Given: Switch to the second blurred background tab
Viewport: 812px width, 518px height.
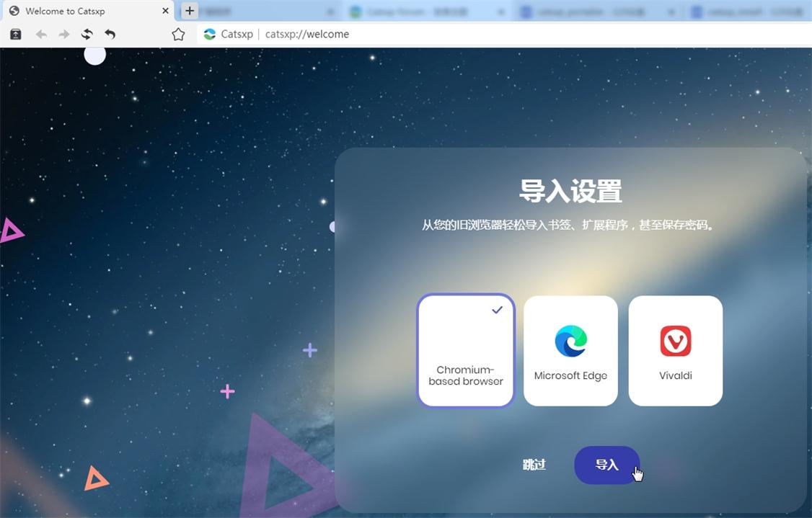Looking at the screenshot, I should pos(264,12).
